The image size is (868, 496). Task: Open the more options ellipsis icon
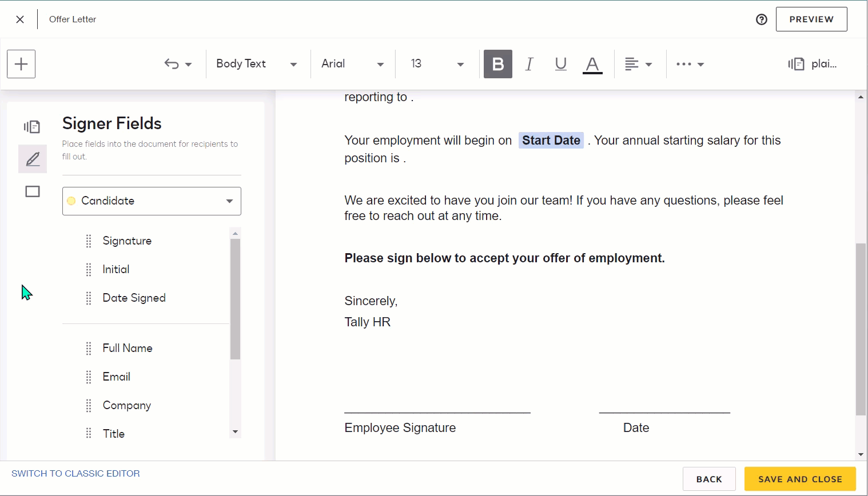(x=684, y=64)
